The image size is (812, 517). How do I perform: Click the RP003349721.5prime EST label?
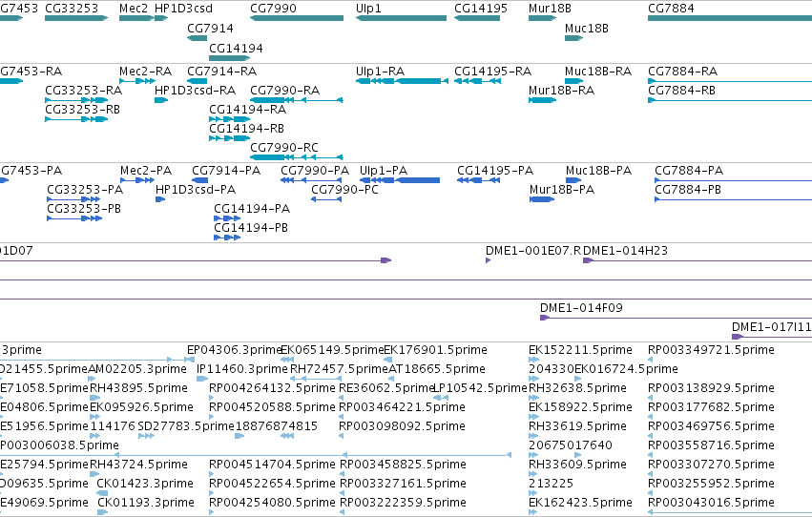711,350
